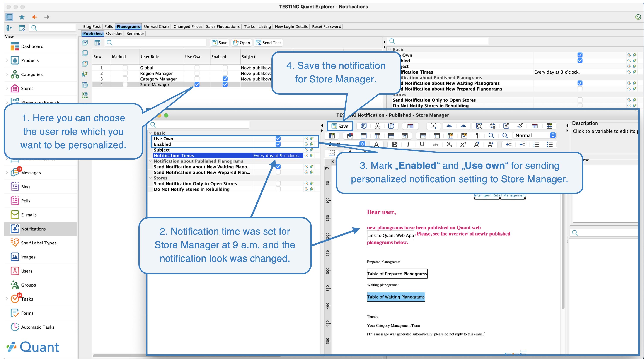
Task: Click the favorites star icon
Action: point(22,17)
